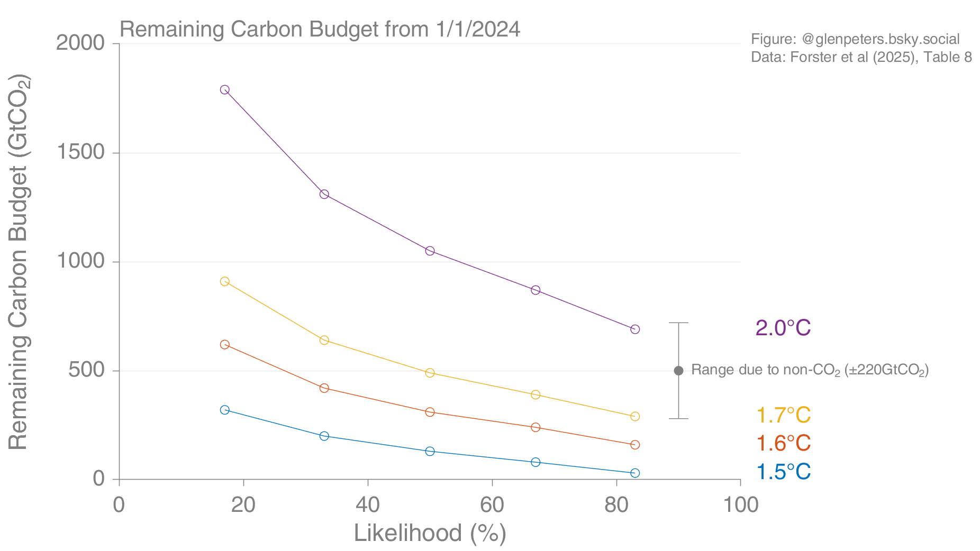Click the 2.0°C series label
The image size is (980, 551).
pos(783,328)
